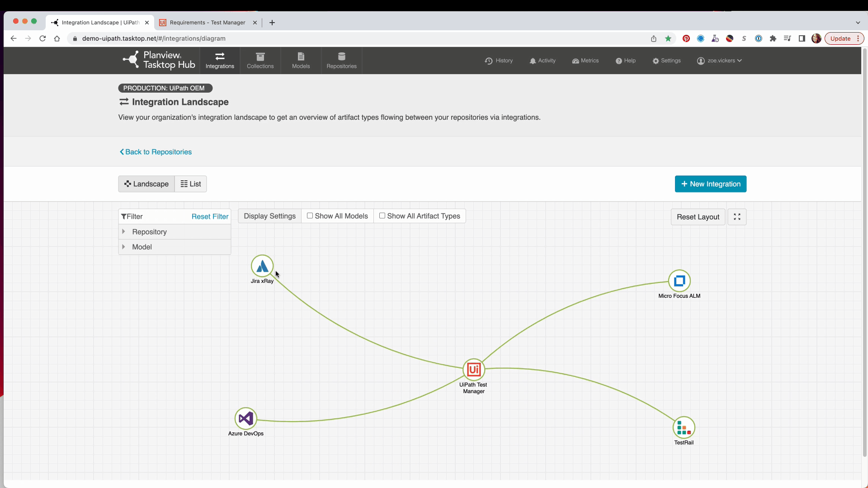
Task: Open the tab search chevron dropdown
Action: pos(858,23)
